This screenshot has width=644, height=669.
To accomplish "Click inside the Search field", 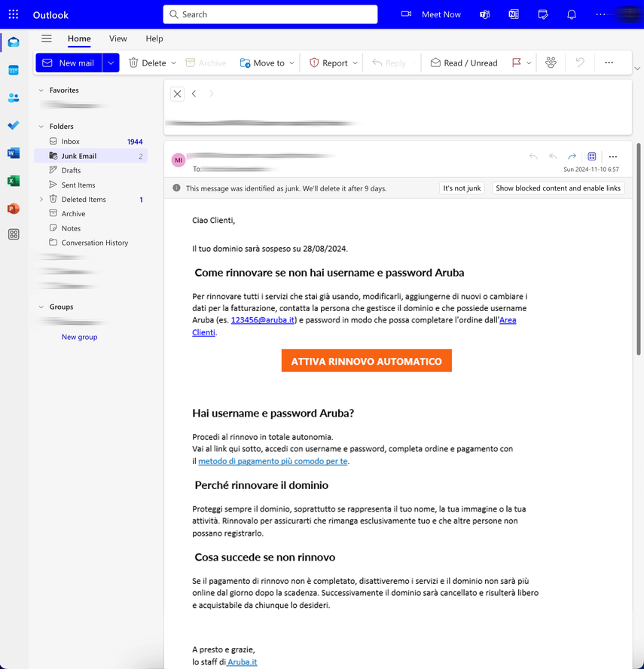I will (x=270, y=14).
